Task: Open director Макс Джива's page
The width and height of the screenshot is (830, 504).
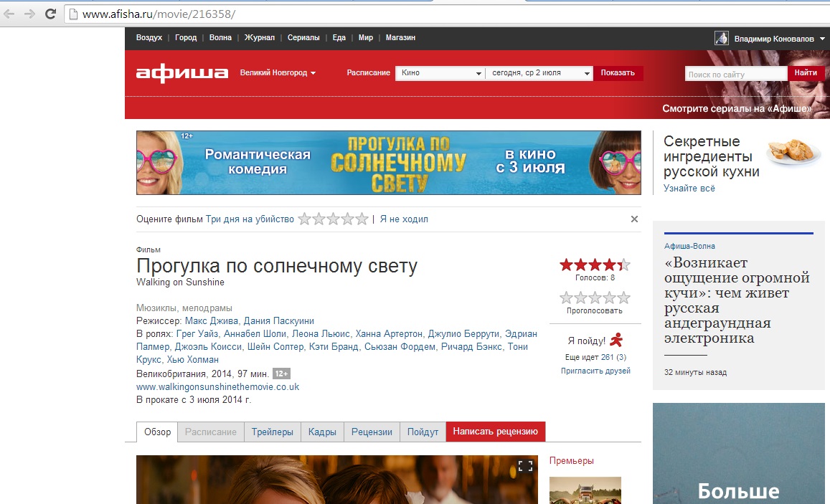Action: pyautogui.click(x=212, y=321)
